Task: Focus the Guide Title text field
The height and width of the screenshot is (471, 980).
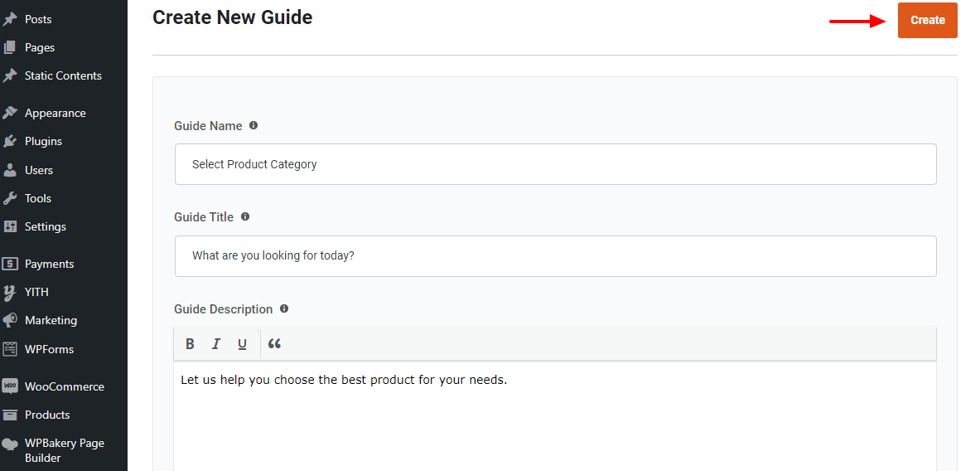Action: [x=555, y=255]
